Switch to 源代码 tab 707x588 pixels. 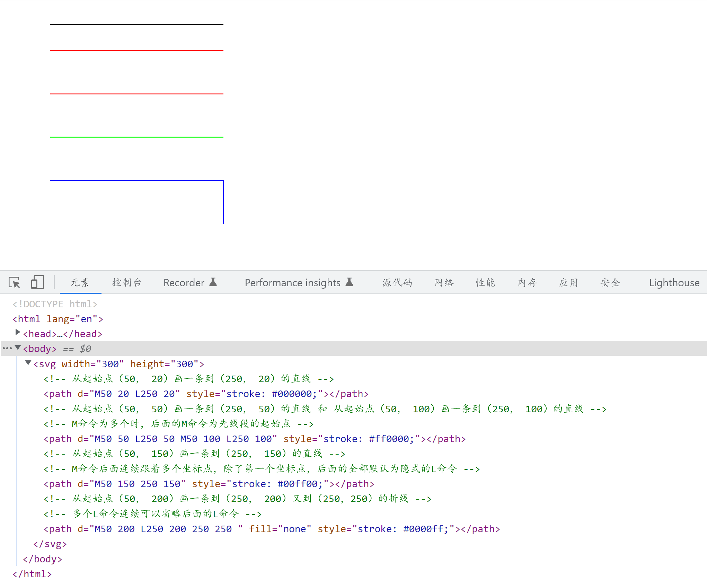tap(397, 282)
